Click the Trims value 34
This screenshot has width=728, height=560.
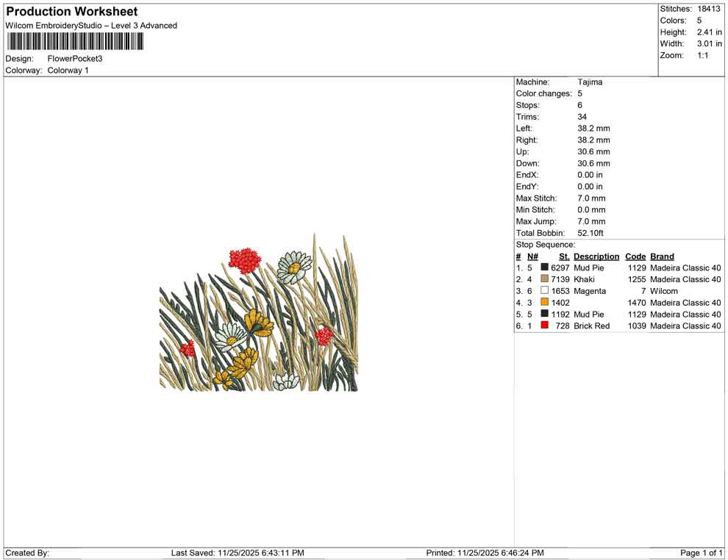[x=582, y=117]
